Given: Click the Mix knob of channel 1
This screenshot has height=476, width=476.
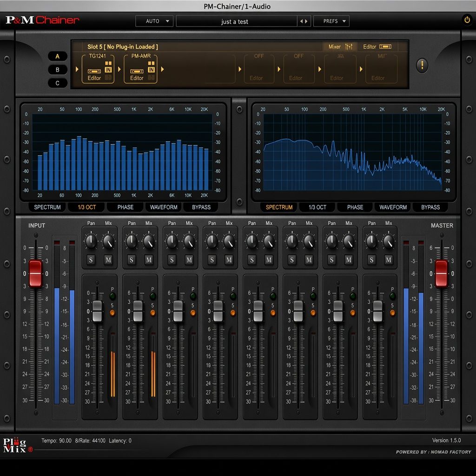Looking at the screenshot, I should click(108, 241).
